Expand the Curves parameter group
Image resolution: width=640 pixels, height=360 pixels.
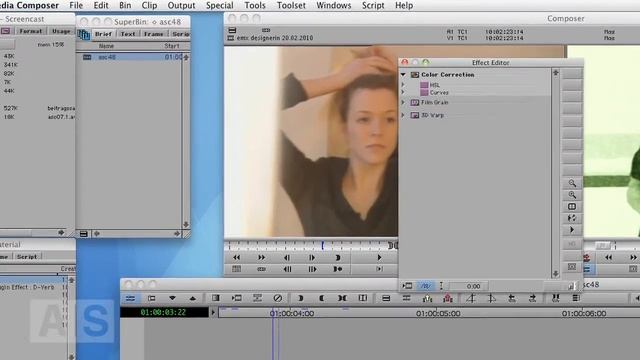pyautogui.click(x=403, y=93)
